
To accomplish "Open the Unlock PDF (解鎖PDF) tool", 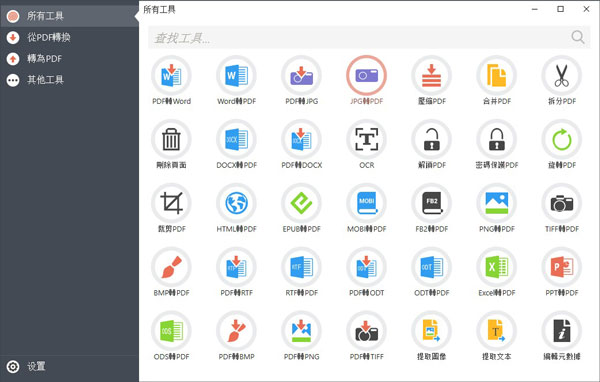I will (431, 139).
